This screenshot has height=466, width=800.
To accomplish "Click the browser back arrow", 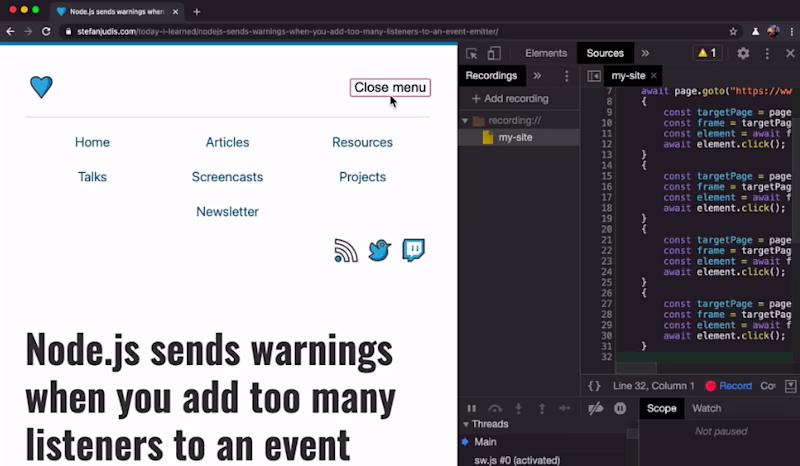I will click(10, 32).
